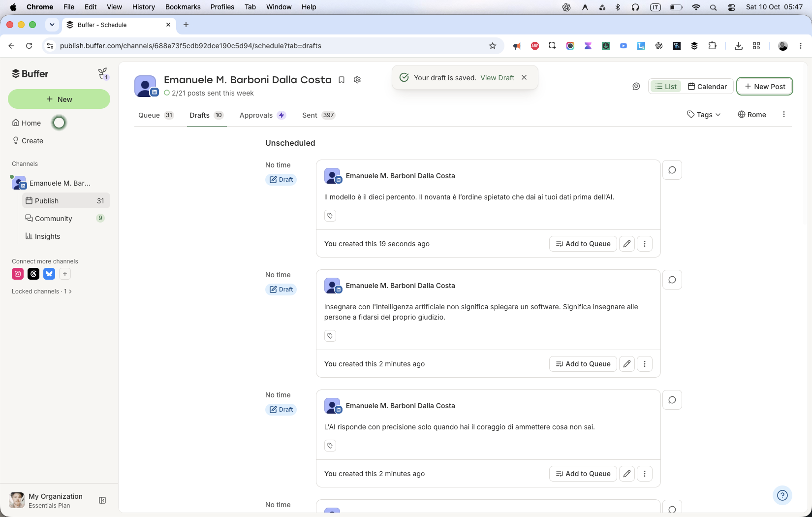Open Community in the sidebar
The width and height of the screenshot is (812, 517).
[66, 219]
